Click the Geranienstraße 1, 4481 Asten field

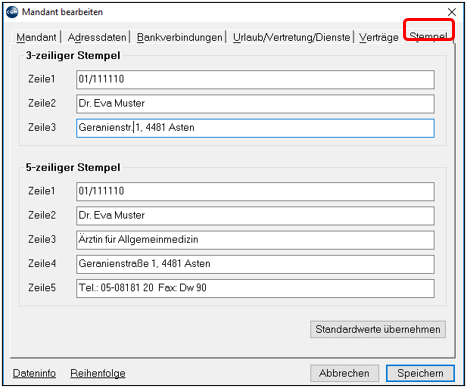255,264
